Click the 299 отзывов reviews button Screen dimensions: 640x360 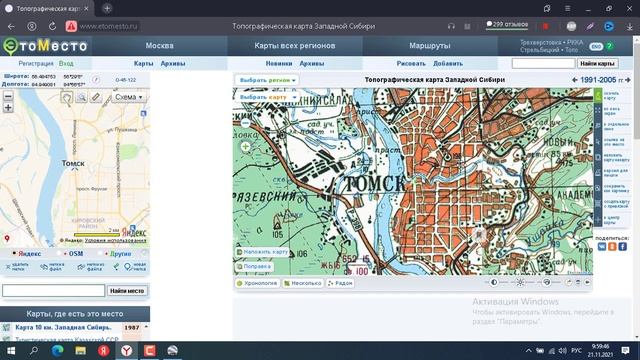tap(507, 24)
